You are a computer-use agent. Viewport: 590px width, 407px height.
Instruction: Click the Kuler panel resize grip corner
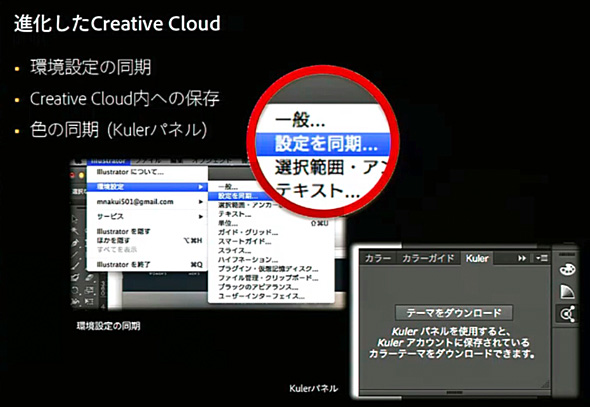[x=544, y=384]
